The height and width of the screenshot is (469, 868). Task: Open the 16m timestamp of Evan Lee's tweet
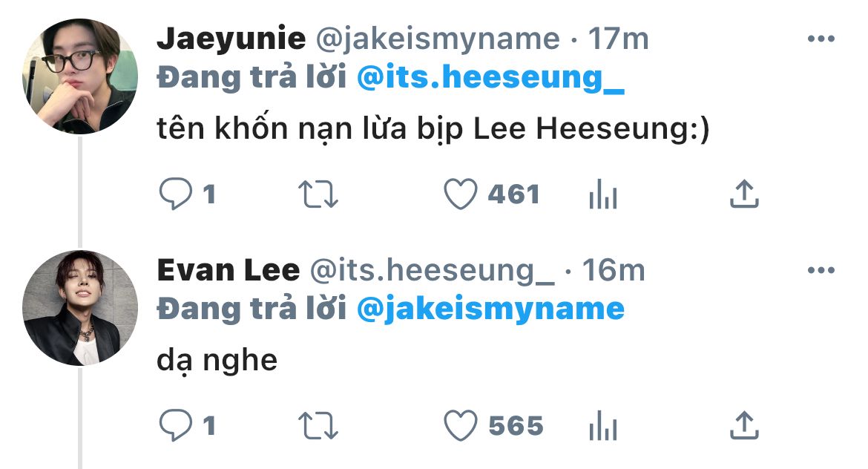[x=614, y=270]
